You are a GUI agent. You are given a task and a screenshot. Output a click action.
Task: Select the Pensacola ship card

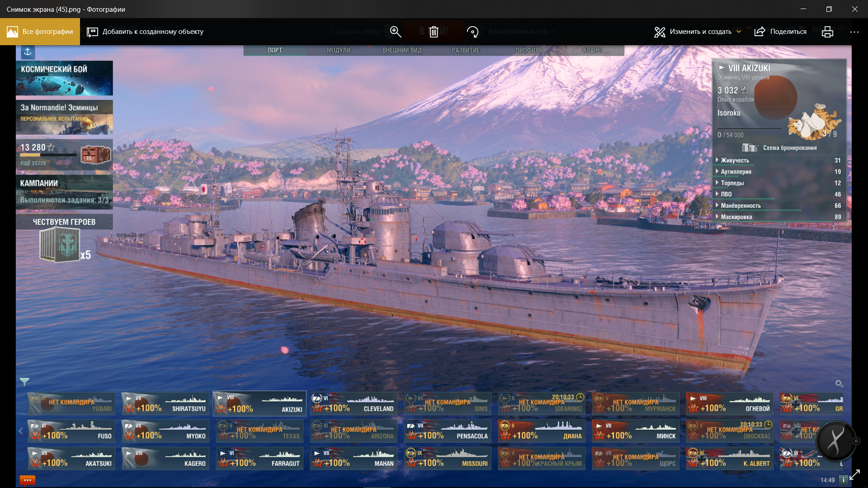[448, 431]
